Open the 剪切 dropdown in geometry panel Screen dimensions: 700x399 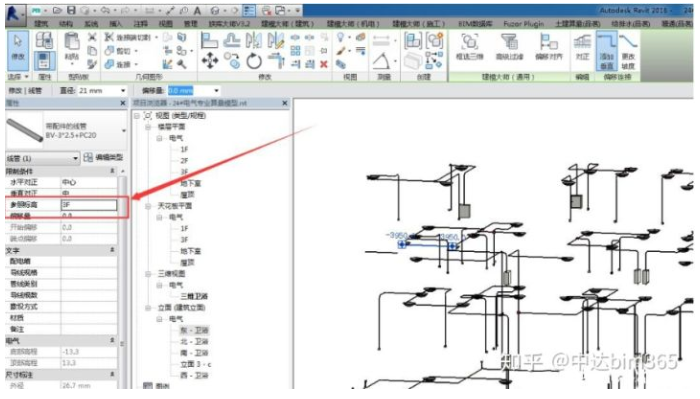click(x=136, y=51)
